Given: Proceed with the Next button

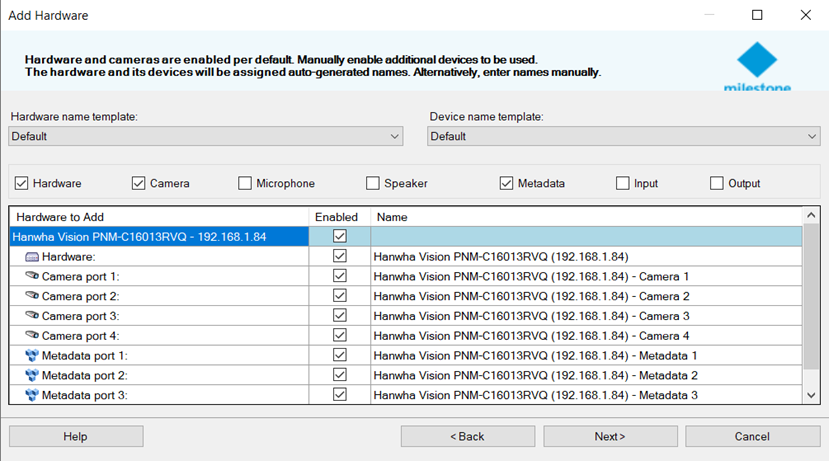Looking at the screenshot, I should click(x=611, y=437).
